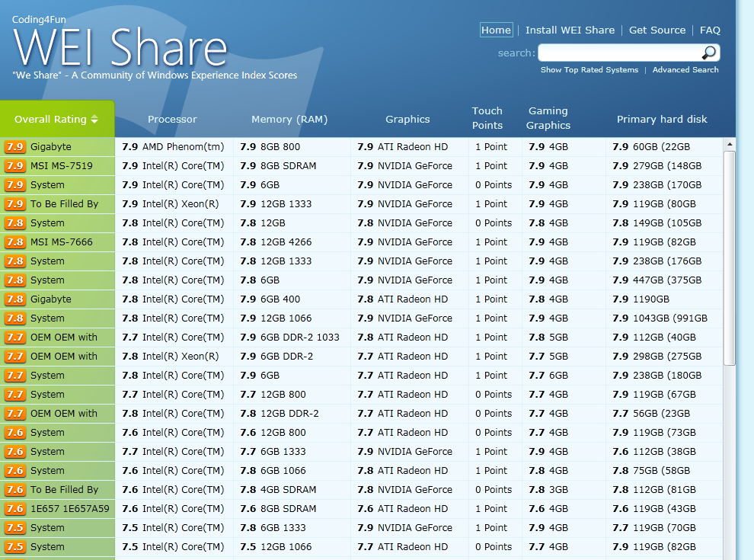This screenshot has height=560, width=754.
Task: Sort by Touch Points column header
Action: [x=487, y=118]
